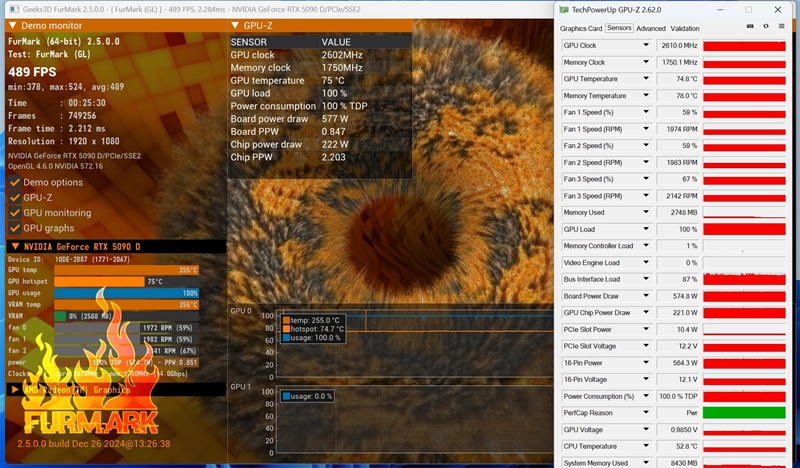Toggle the GPU-Z checkbox in FurMark

15,198
